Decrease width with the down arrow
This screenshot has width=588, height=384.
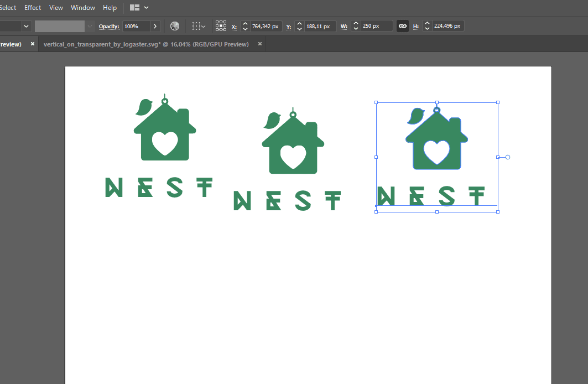(356, 29)
